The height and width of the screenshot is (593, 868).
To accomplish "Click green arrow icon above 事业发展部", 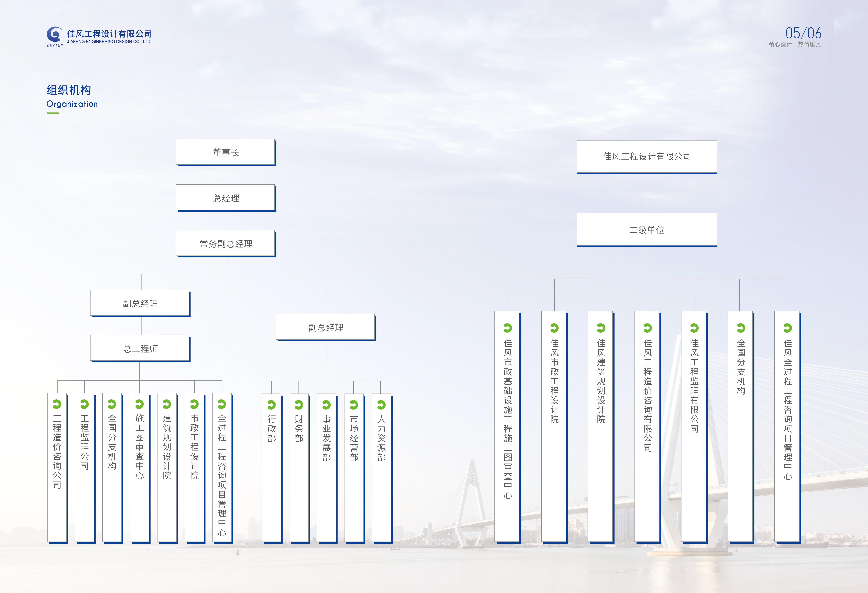I will coord(326,405).
